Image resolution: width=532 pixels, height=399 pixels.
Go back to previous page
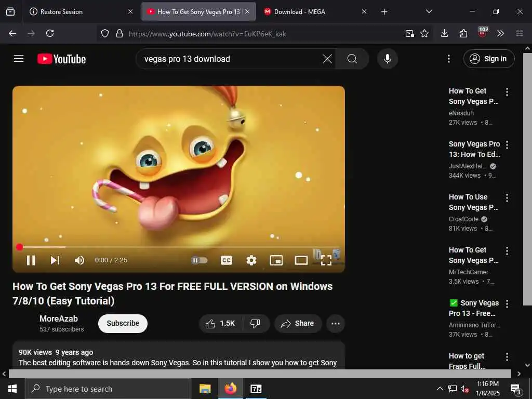click(12, 33)
